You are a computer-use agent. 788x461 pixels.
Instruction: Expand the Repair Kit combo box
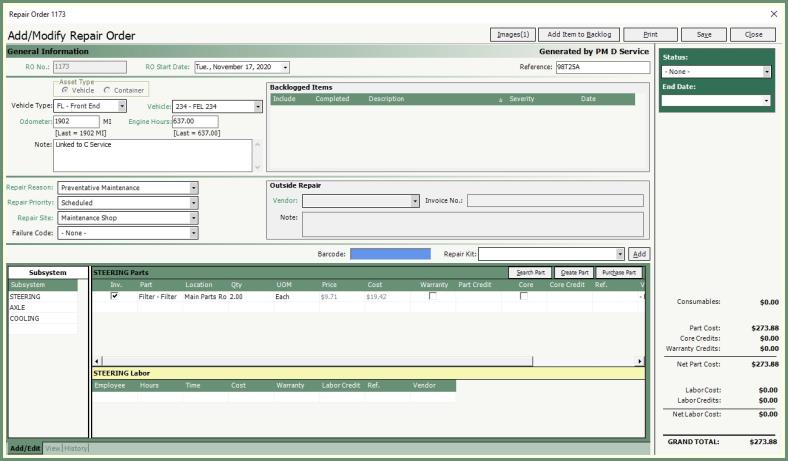tap(620, 254)
